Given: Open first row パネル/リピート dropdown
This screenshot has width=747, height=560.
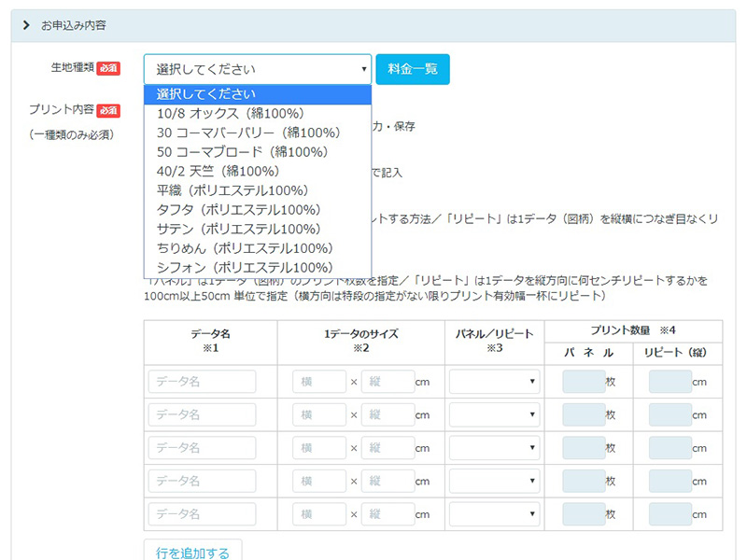Looking at the screenshot, I should (494, 382).
